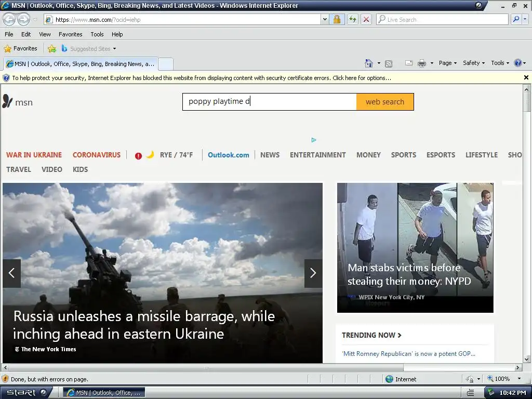Close the security information bar
Viewport: 532px width, 399px height.
(526, 78)
